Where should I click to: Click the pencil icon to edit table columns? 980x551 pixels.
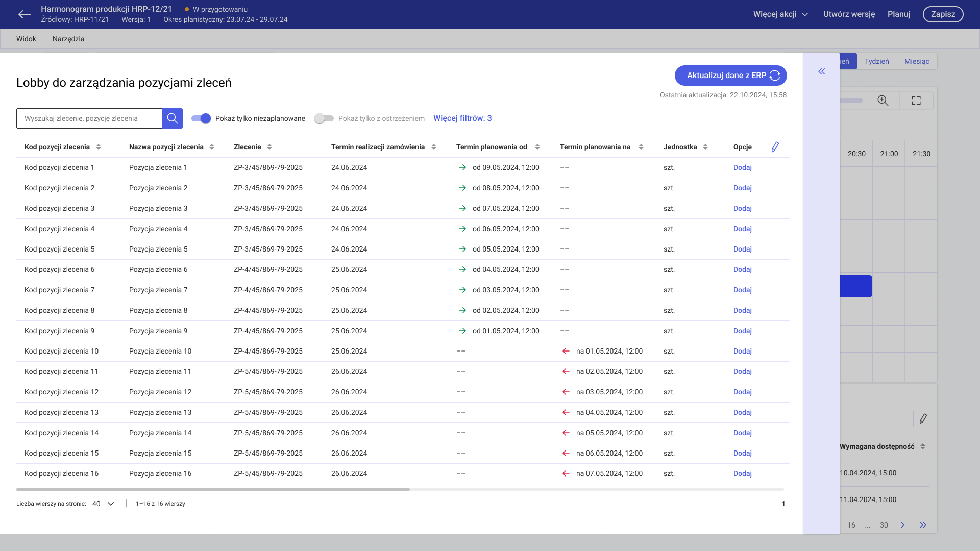pyautogui.click(x=775, y=147)
